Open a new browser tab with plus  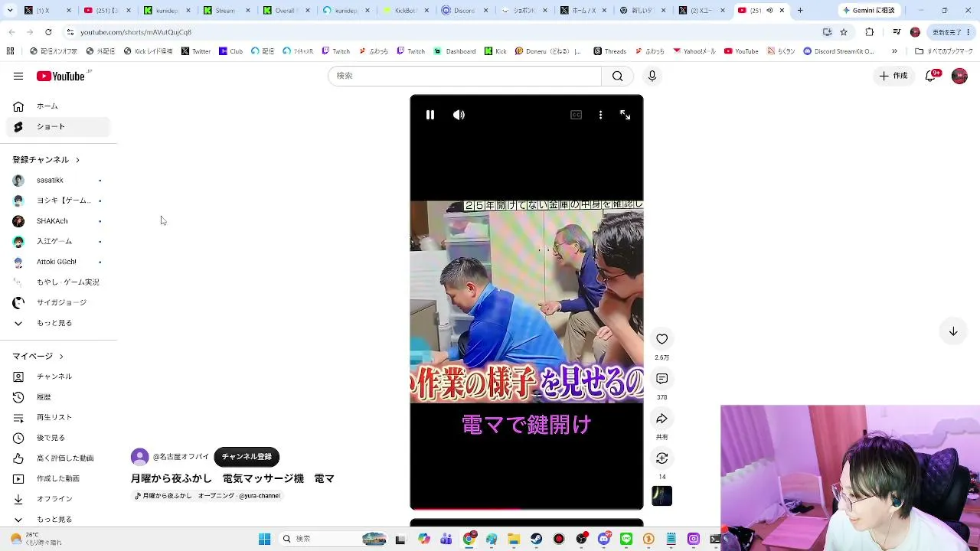pos(800,11)
